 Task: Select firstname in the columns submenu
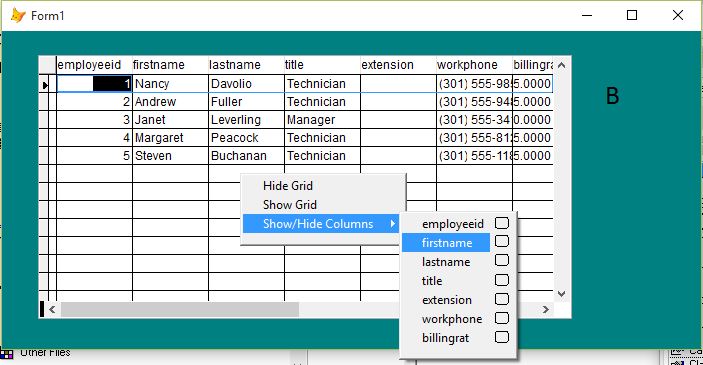pos(447,243)
